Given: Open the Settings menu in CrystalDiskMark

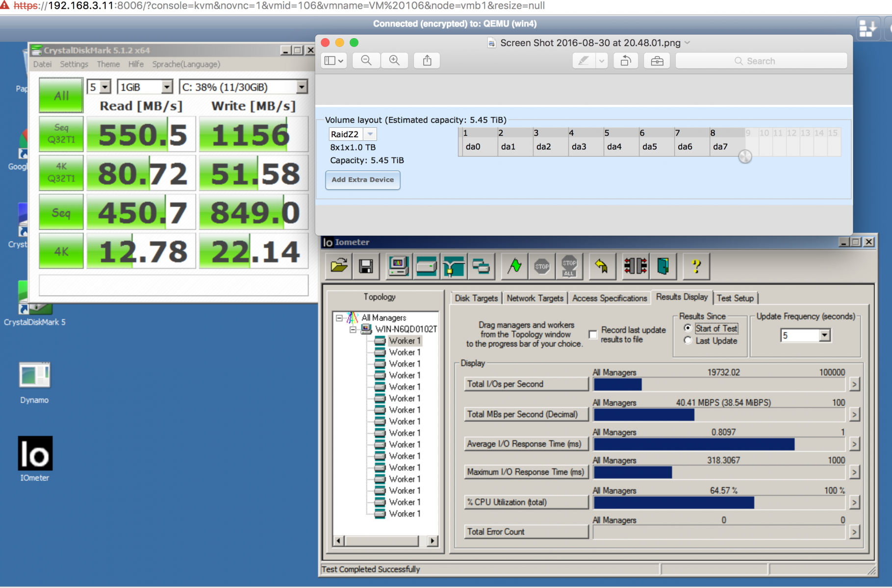Looking at the screenshot, I should (74, 64).
